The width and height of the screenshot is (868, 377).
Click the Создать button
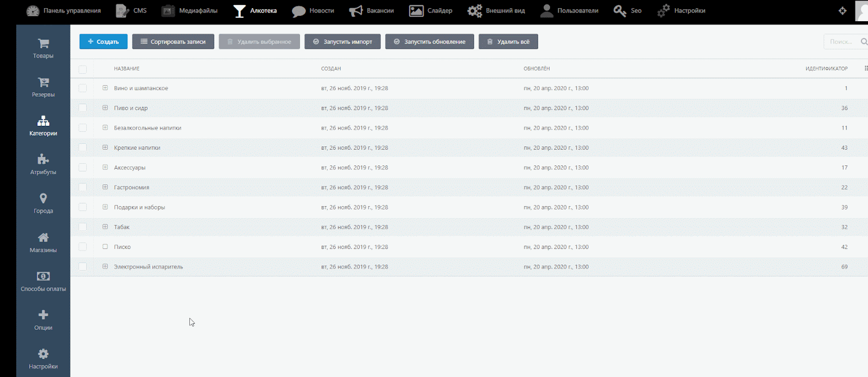coord(104,42)
